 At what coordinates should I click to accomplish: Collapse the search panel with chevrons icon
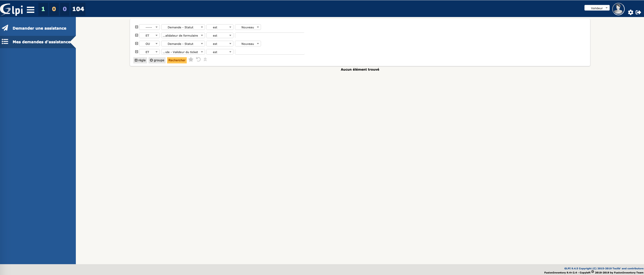[205, 60]
